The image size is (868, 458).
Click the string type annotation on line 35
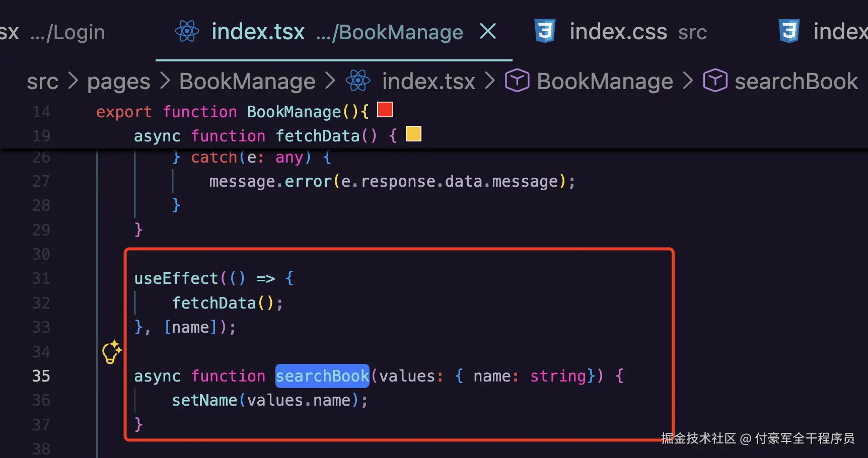coord(558,376)
